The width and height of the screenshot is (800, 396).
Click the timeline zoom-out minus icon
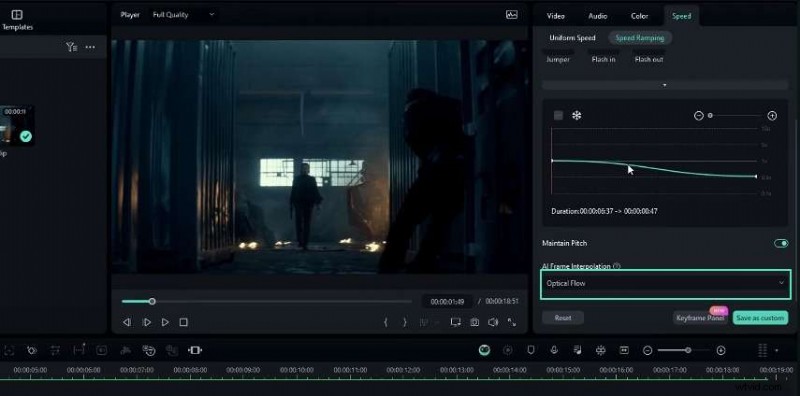(x=647, y=351)
